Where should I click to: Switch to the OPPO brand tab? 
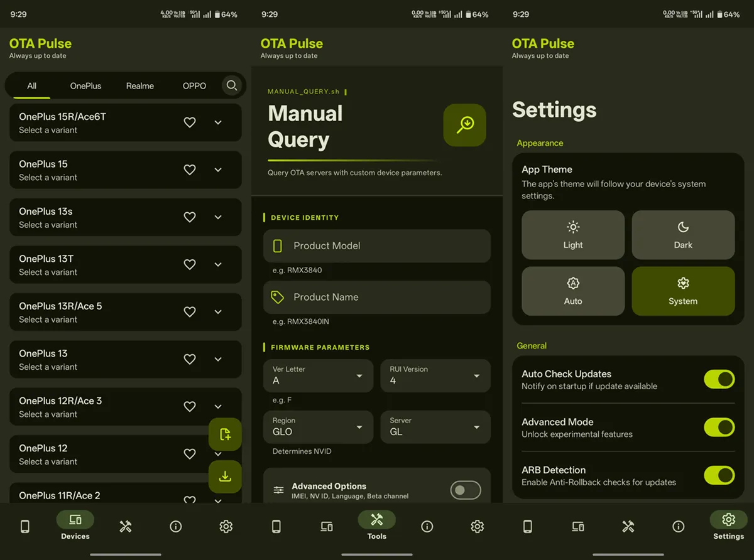coord(194,86)
